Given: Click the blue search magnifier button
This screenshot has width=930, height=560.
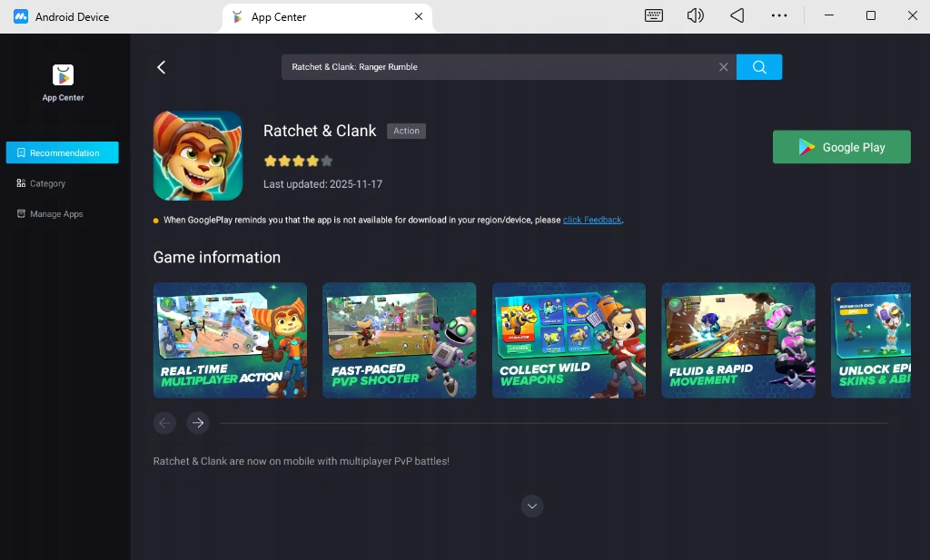Looking at the screenshot, I should (x=759, y=66).
